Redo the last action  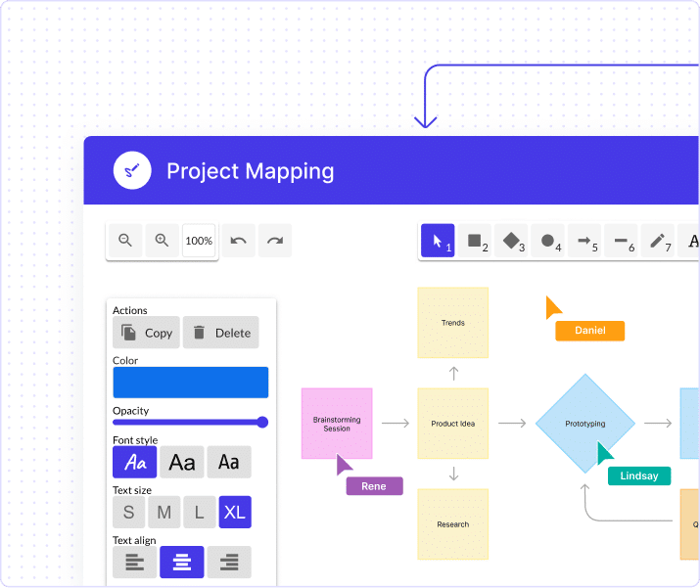(x=275, y=241)
